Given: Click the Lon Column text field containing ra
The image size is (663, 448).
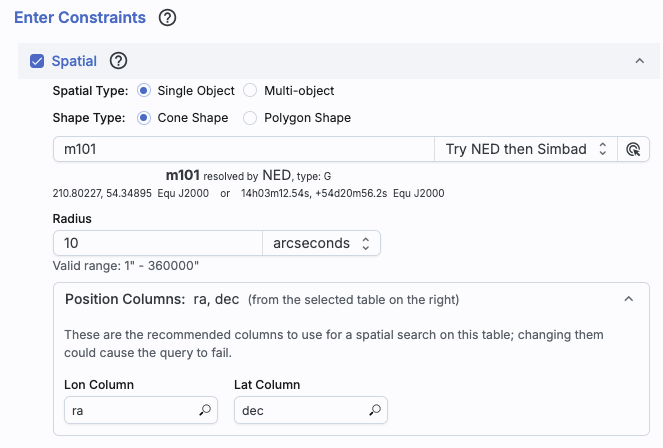Looking at the screenshot, I should pyautogui.click(x=130, y=410).
